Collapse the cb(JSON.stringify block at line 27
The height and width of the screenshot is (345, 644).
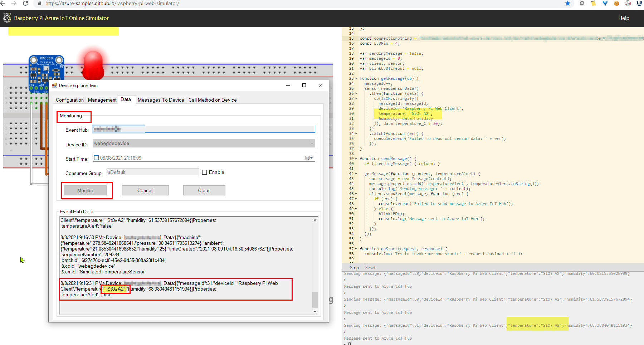356,98
